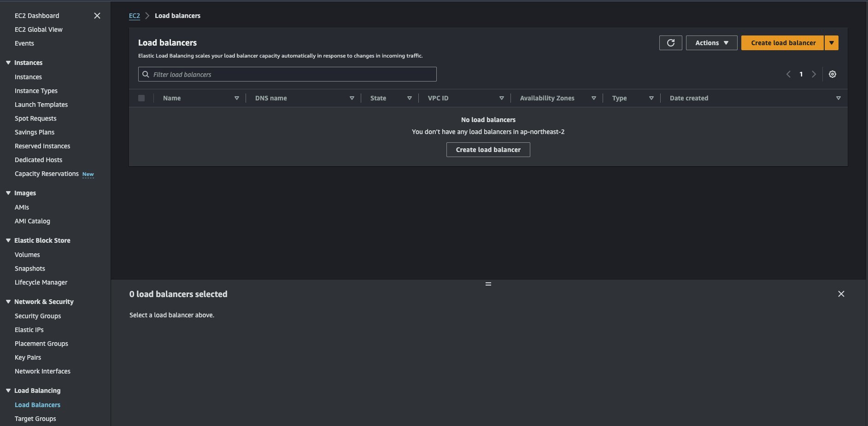The height and width of the screenshot is (426, 868).
Task: Open Key Pairs
Action: pos(28,357)
